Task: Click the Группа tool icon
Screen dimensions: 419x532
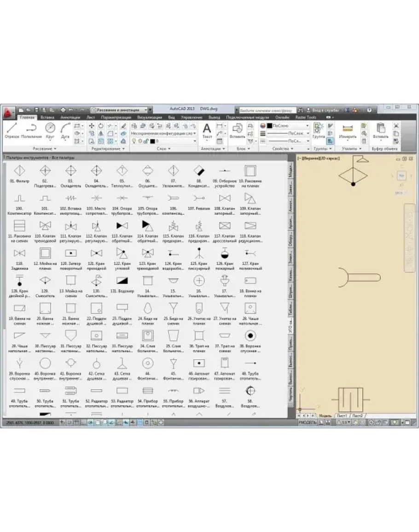Action: (318, 130)
